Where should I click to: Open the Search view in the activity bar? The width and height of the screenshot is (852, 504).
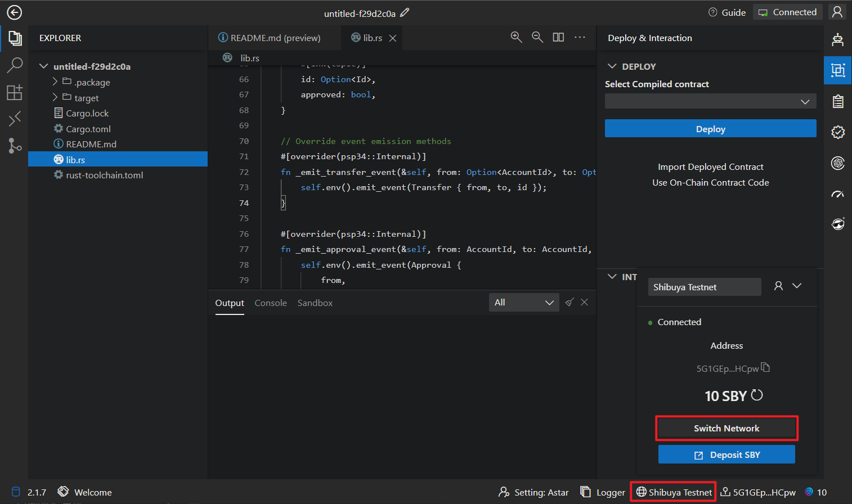15,65
